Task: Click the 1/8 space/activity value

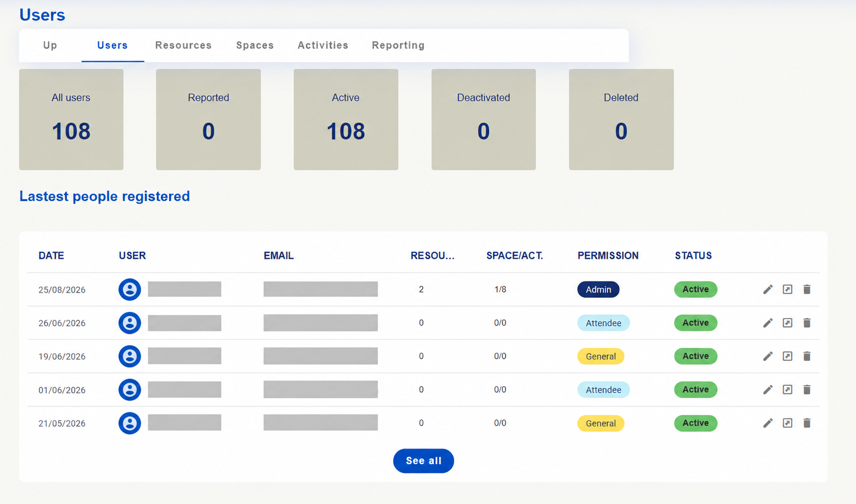Action: [x=500, y=289]
